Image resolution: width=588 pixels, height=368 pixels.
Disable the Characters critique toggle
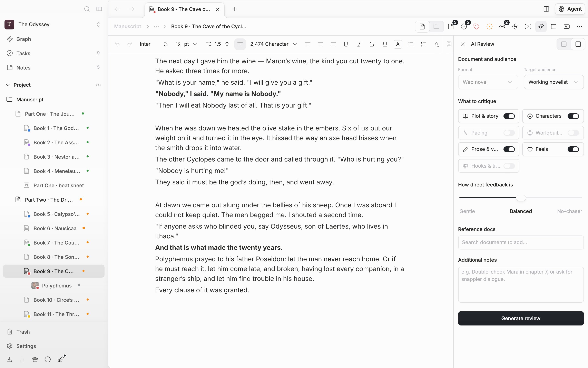pos(573,116)
